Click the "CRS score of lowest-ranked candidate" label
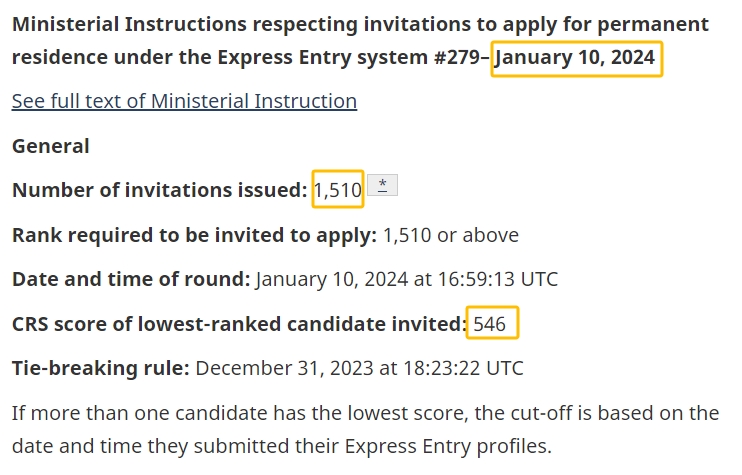Image resolution: width=742 pixels, height=475 pixels. [x=239, y=324]
